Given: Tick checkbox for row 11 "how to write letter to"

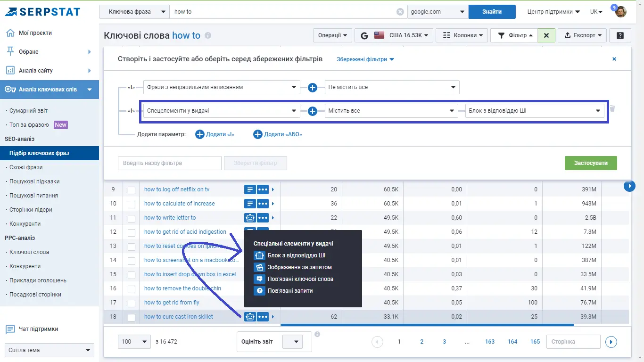Looking at the screenshot, I should (132, 218).
